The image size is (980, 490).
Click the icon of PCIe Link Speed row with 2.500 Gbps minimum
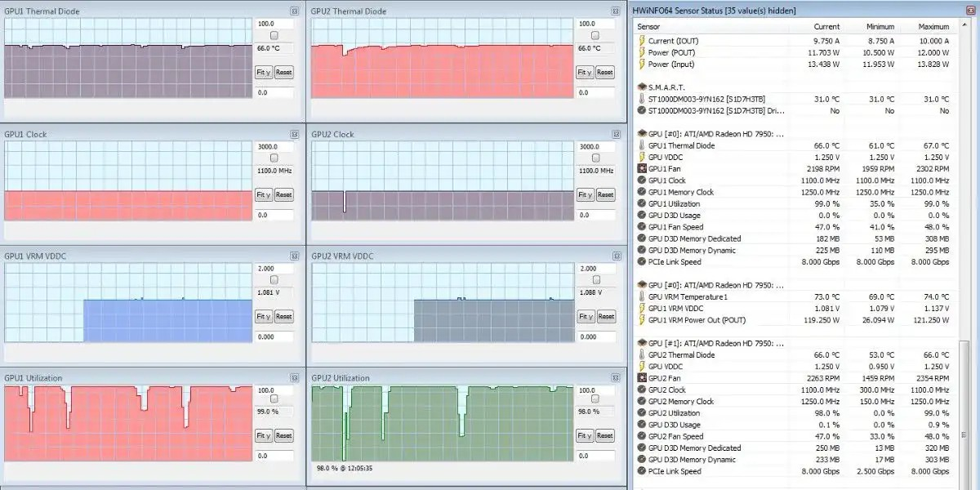pos(642,471)
